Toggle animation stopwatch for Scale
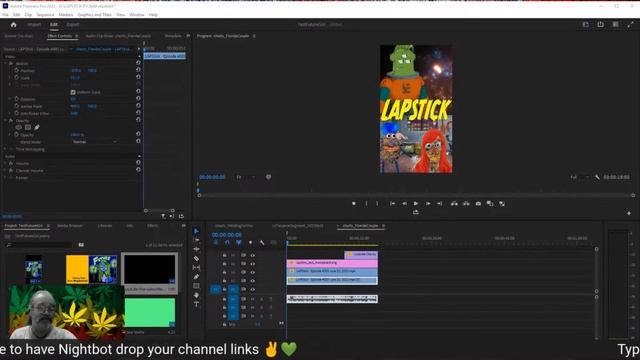Screen dimensions: 640x360 tap(17, 77)
